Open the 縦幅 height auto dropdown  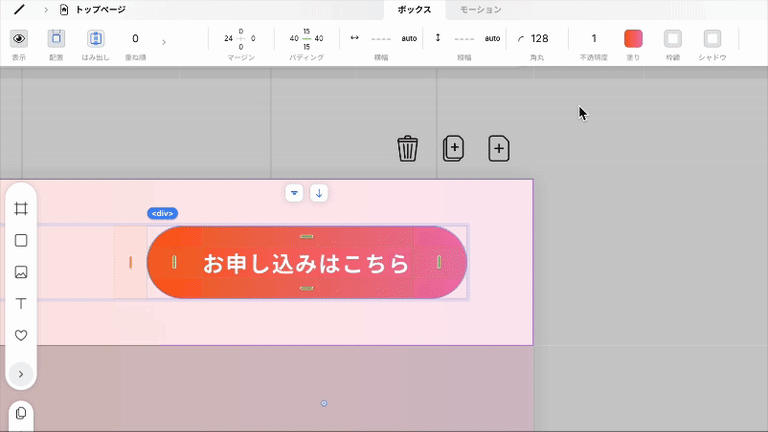[492, 38]
